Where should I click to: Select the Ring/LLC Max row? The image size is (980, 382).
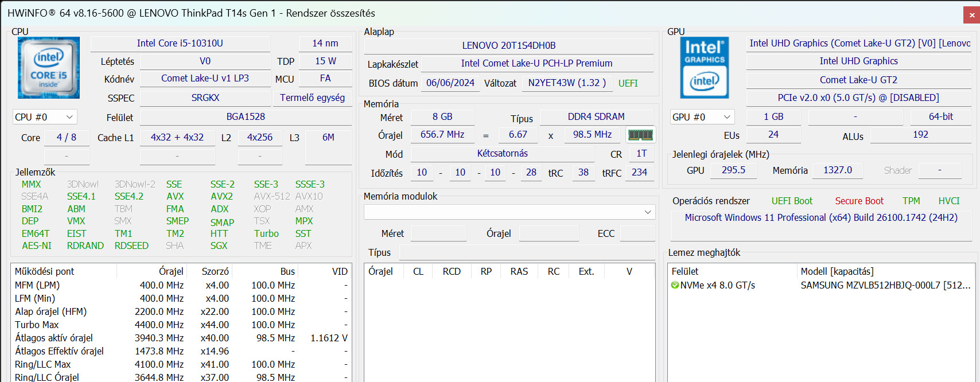181,364
